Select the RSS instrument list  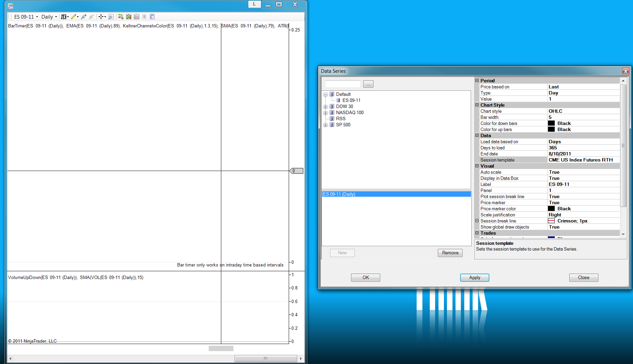point(341,119)
